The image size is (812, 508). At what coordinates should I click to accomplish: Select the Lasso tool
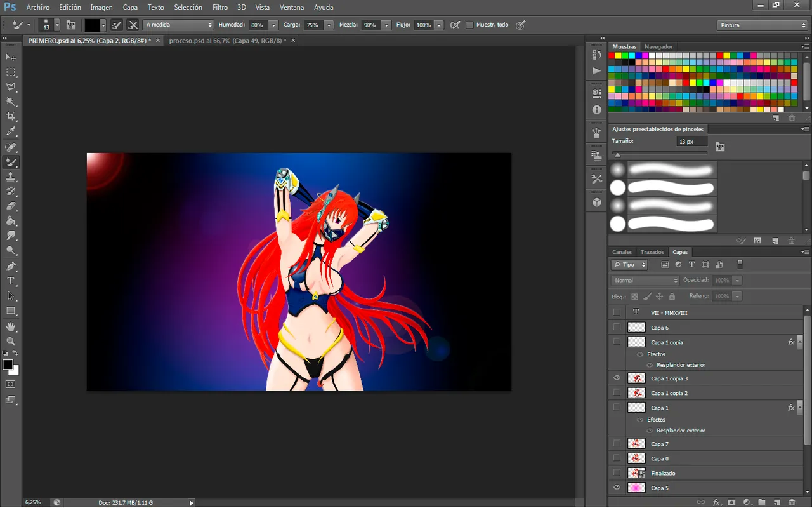[11, 87]
